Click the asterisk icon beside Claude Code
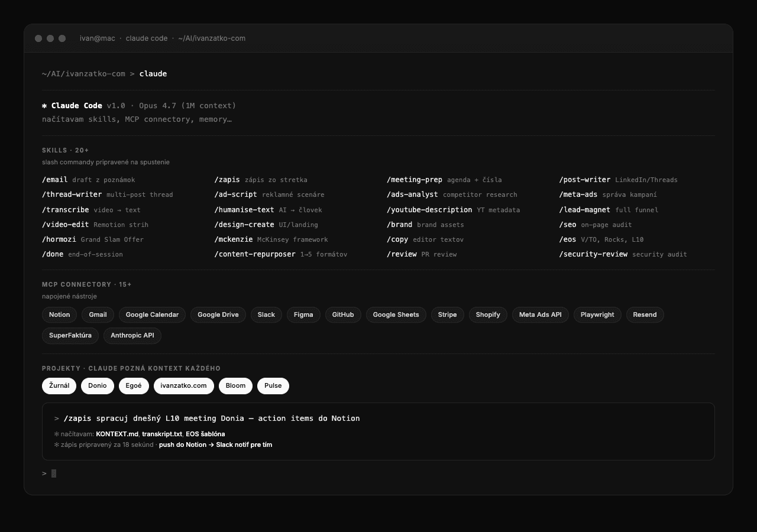Viewport: 757px width, 532px height. [44, 106]
